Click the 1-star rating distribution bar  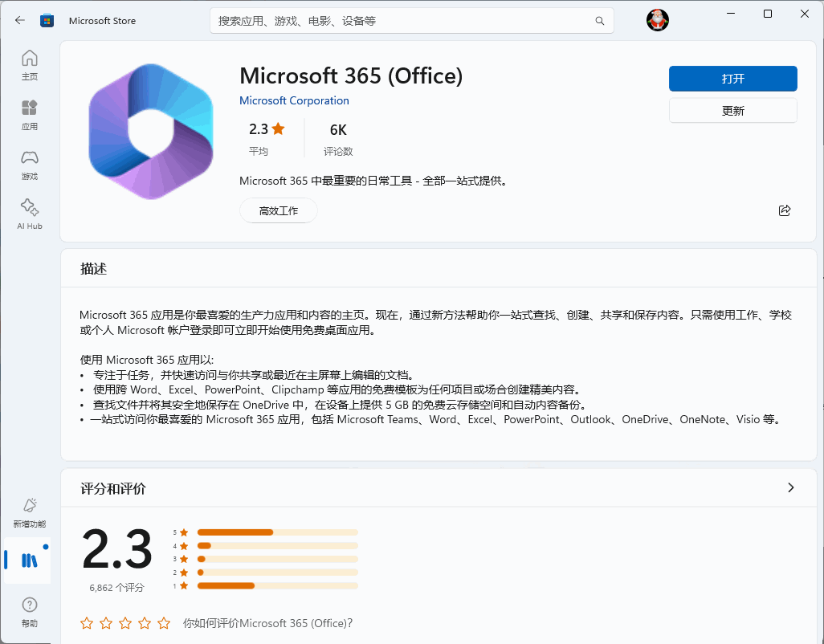point(277,585)
